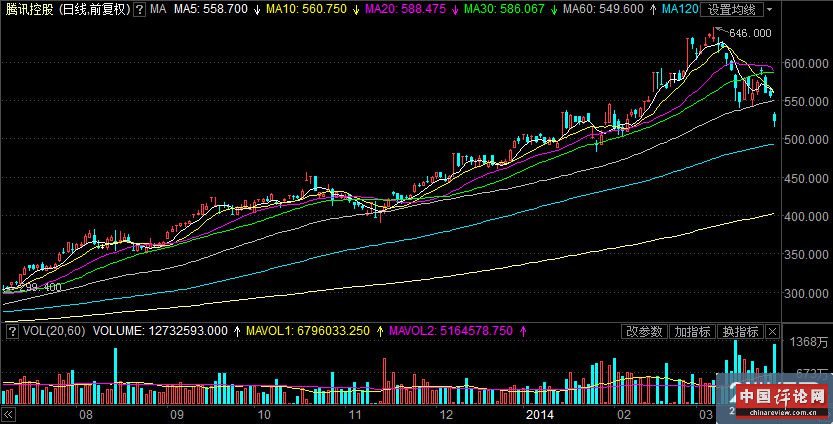
Task: Select the MAVOL1: 6796033.250 readout
Action: pos(308,331)
